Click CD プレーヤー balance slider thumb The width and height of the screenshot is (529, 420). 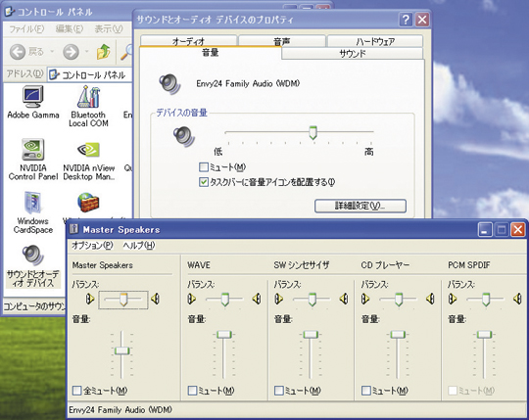[x=399, y=300]
